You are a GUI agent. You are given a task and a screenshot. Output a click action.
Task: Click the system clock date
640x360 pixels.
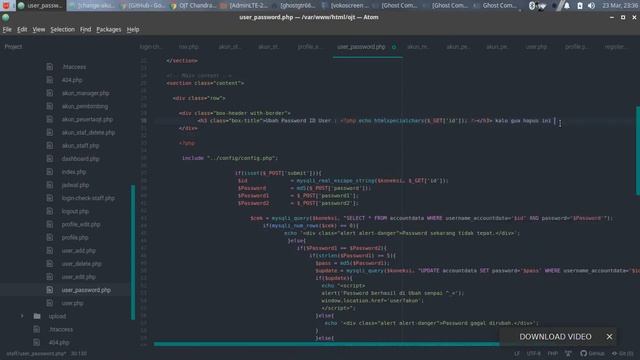[x=620, y=6]
